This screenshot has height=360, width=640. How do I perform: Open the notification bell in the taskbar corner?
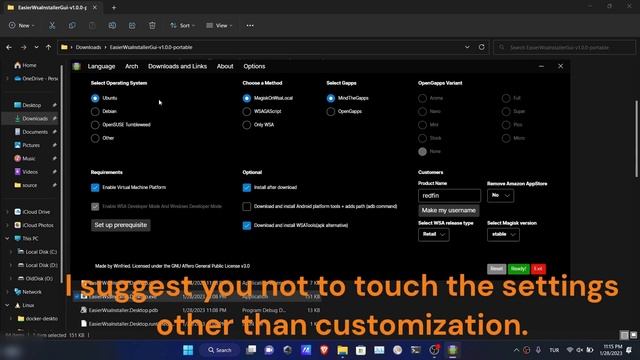pyautogui.click(x=629, y=350)
